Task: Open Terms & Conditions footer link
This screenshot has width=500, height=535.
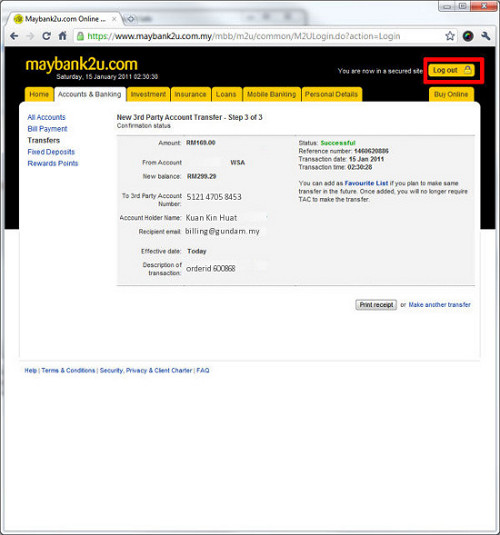Action: click(68, 370)
